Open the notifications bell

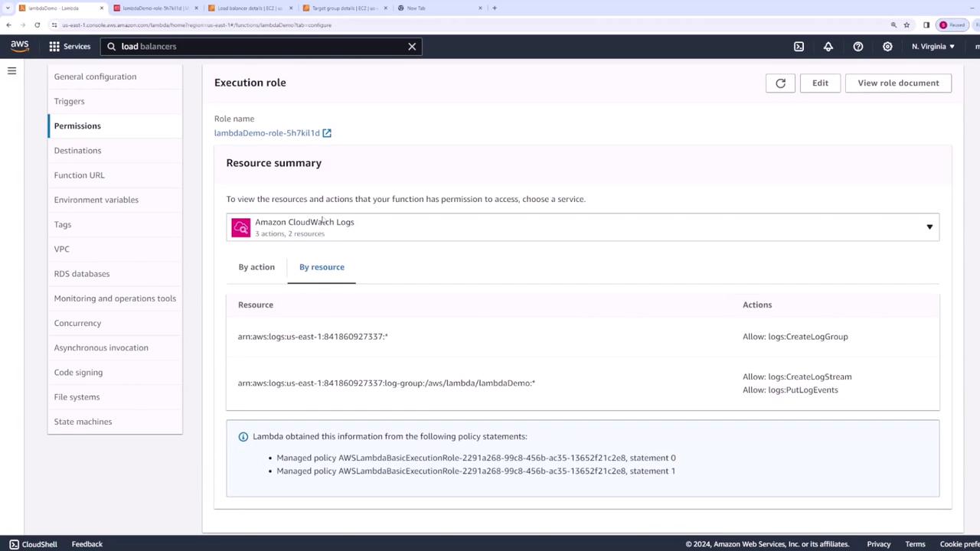(828, 47)
